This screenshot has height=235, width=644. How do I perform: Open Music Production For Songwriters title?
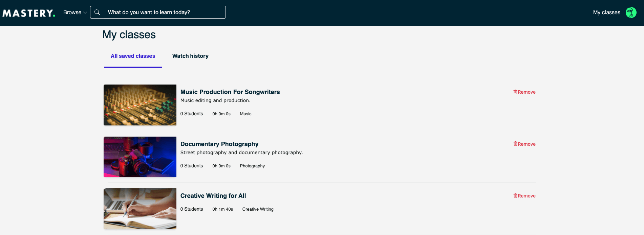(x=230, y=92)
